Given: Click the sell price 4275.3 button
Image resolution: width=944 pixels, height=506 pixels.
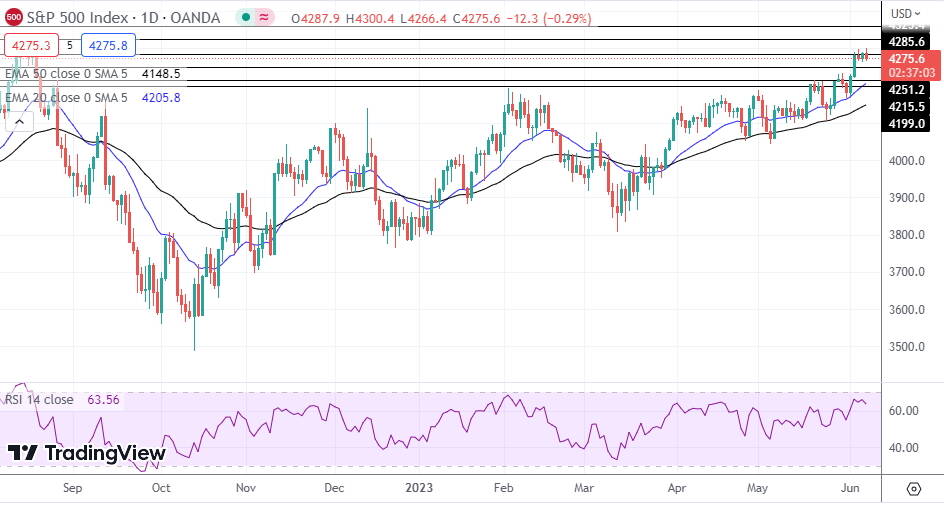Looking at the screenshot, I should tap(31, 45).
